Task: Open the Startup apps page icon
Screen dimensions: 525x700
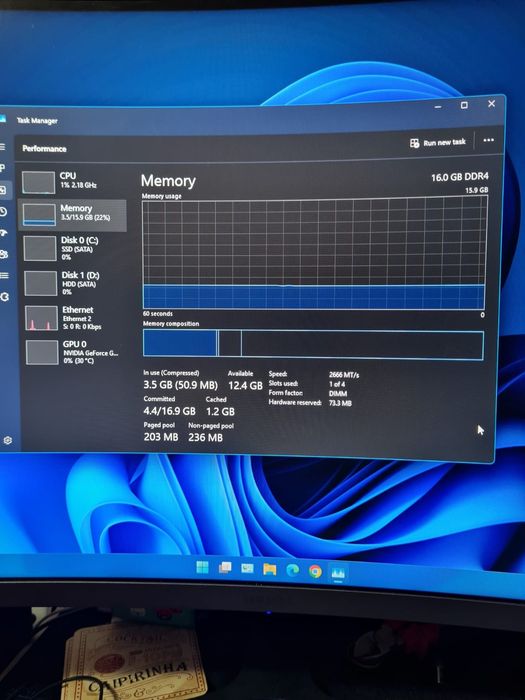Action: pos(3,233)
